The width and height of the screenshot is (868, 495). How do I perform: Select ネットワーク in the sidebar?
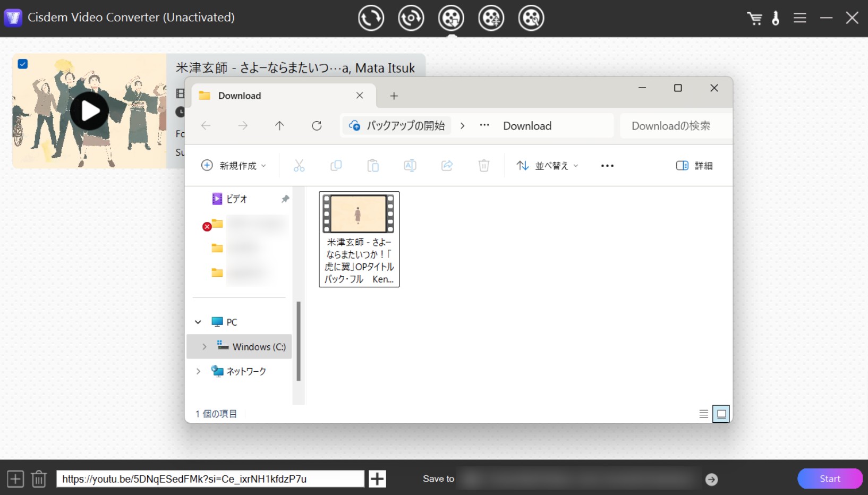239,371
